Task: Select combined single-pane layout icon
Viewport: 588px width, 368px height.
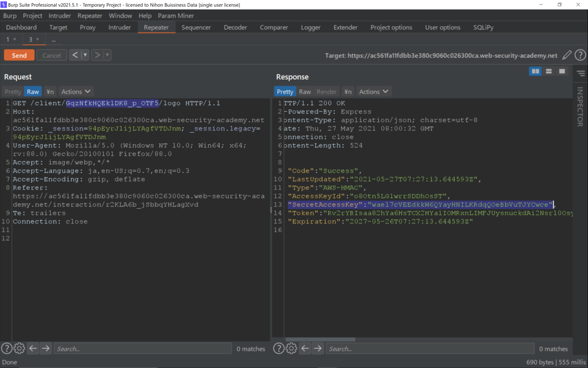Action: point(562,72)
